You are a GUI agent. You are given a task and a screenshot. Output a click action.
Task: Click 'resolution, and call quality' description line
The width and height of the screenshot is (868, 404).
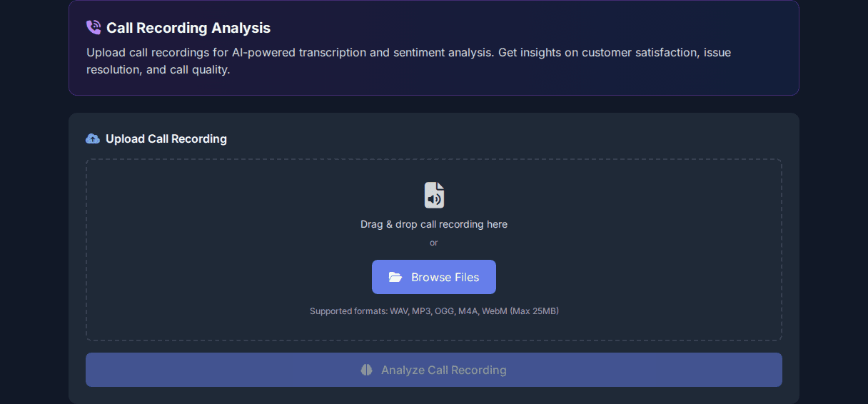(158, 70)
